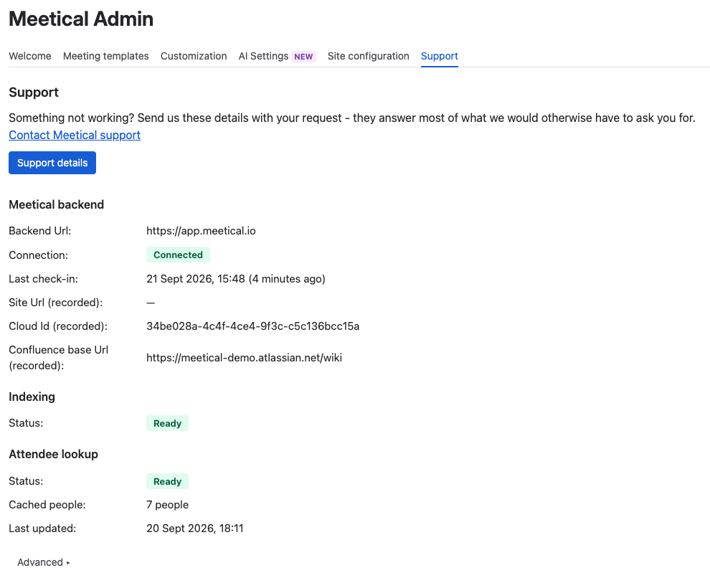Viewport: 710px width, 588px height.
Task: Click the Meetical backend heading
Action: 56,204
